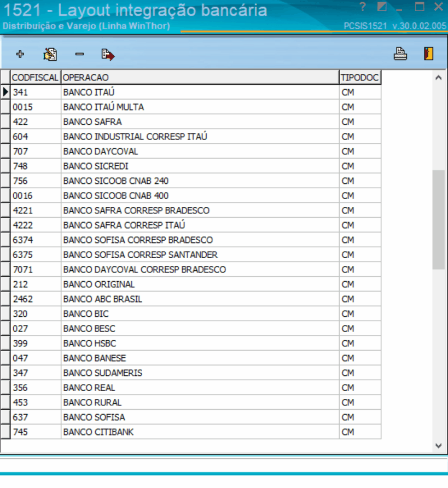
Task: Click code cell 748
Action: 36,166
